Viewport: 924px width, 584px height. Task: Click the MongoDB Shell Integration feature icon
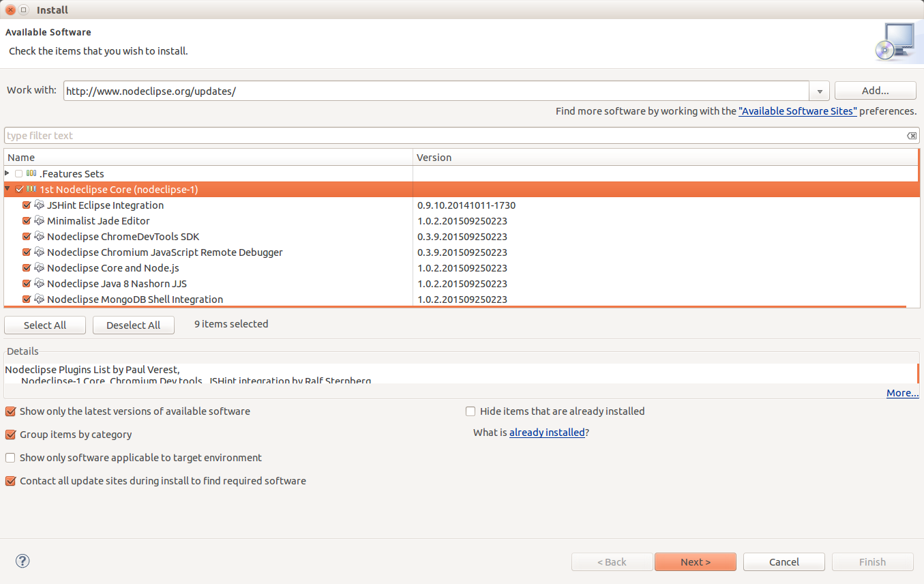(39, 299)
